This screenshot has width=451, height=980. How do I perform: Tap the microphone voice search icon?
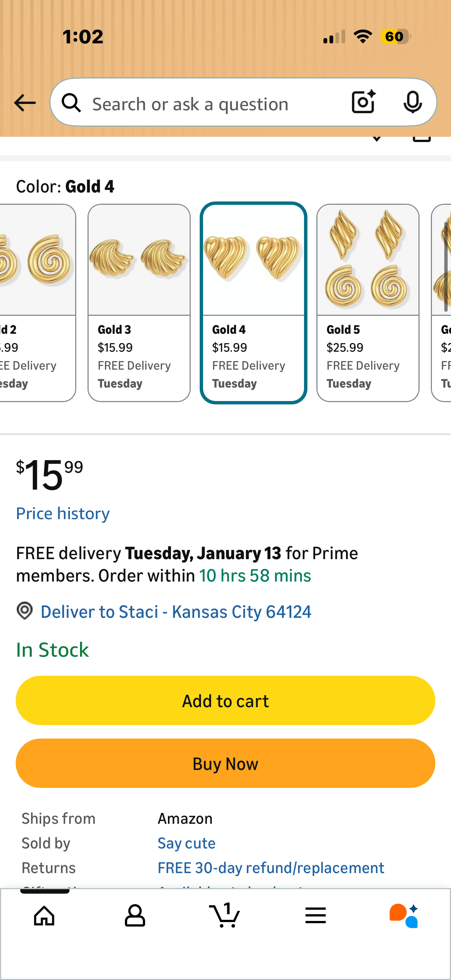point(412,102)
